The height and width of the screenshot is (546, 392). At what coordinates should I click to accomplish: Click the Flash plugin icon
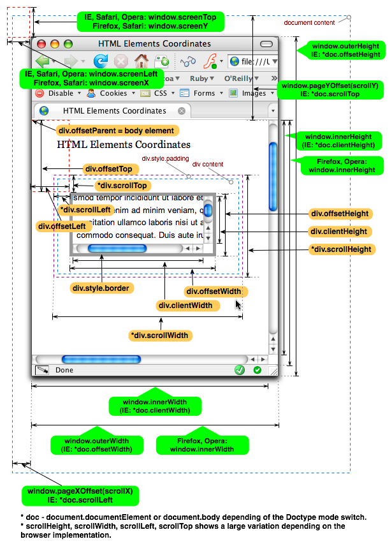210,61
